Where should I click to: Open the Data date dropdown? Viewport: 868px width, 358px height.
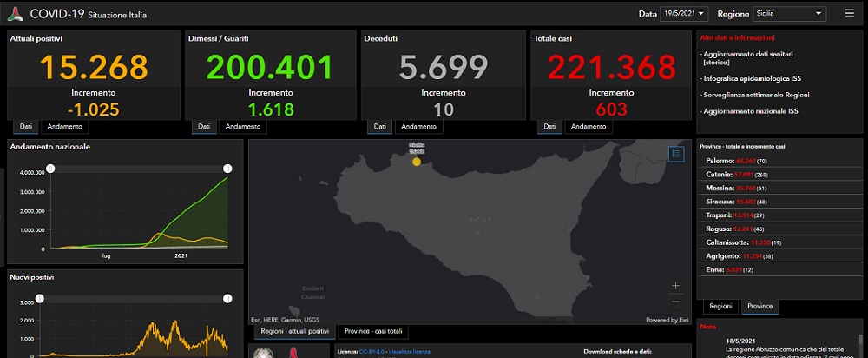(684, 14)
